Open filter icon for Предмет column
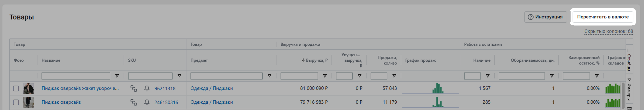The image size is (644, 110). coord(269,76)
